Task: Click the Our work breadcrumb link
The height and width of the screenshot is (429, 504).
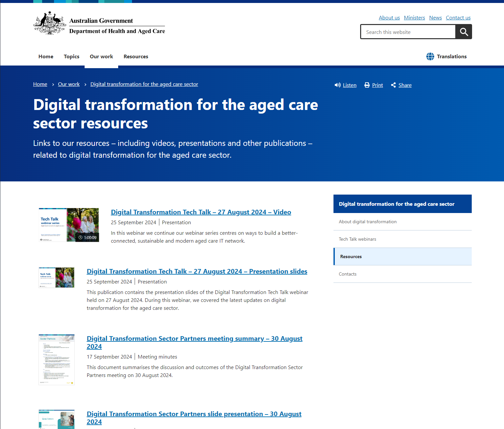Action: pyautogui.click(x=69, y=84)
